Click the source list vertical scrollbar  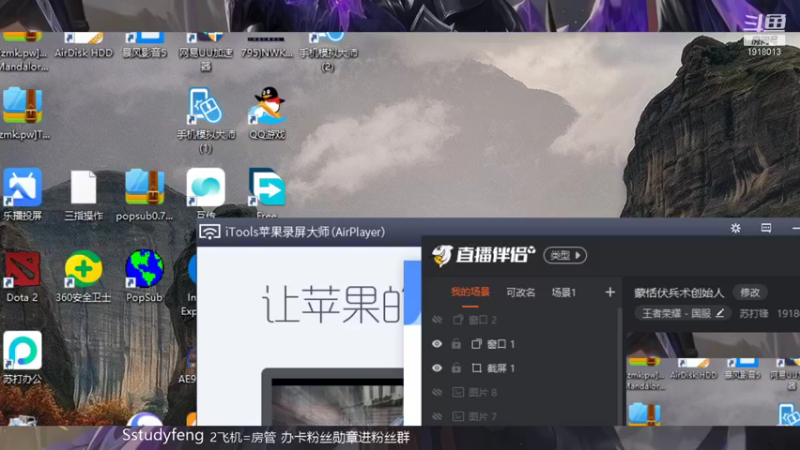620,366
